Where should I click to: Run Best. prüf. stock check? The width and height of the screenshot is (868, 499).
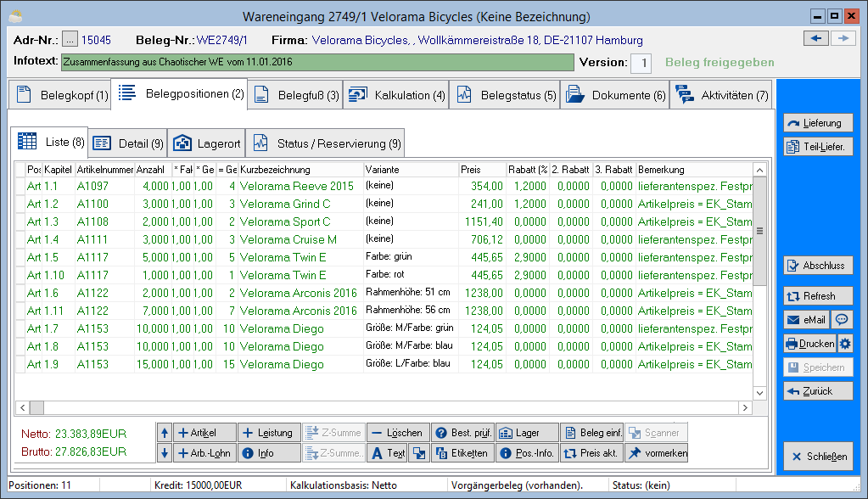pos(462,433)
